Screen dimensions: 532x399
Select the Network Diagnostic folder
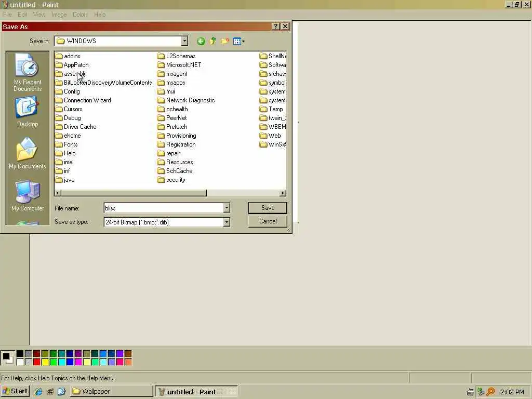pos(187,100)
